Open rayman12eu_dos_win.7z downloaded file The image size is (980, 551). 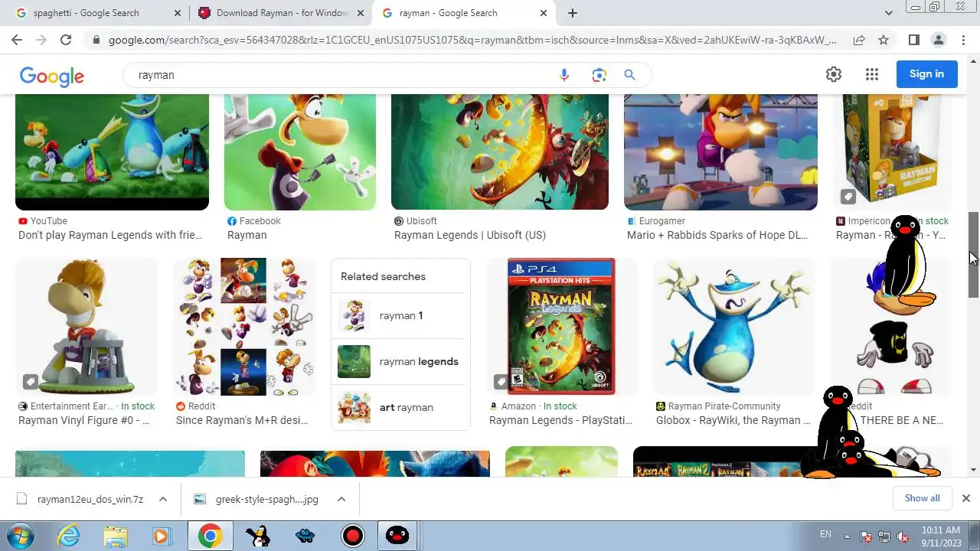tap(90, 499)
